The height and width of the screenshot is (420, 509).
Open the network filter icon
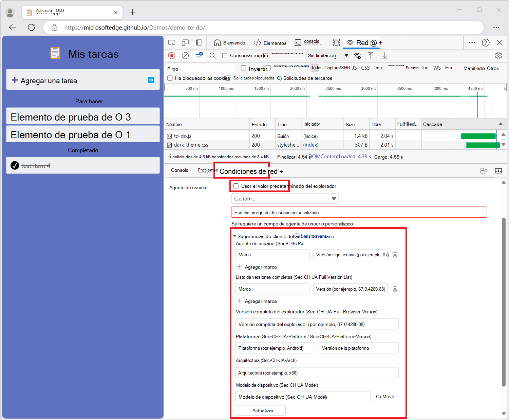click(x=199, y=55)
